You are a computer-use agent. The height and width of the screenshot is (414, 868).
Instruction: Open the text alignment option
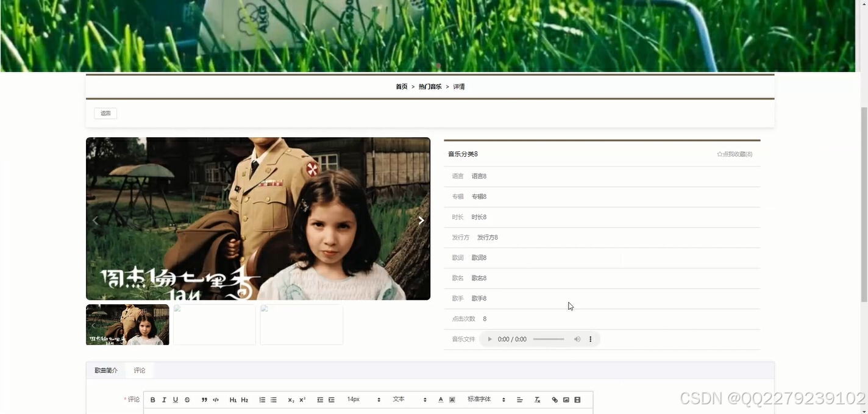click(520, 400)
